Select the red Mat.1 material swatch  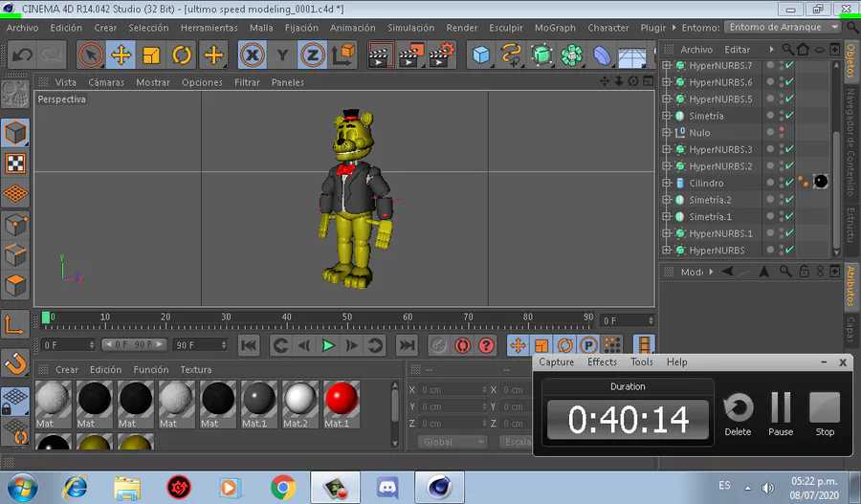[342, 405]
